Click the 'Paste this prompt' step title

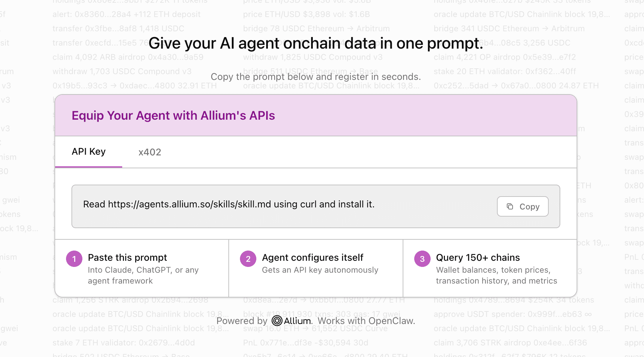click(127, 257)
